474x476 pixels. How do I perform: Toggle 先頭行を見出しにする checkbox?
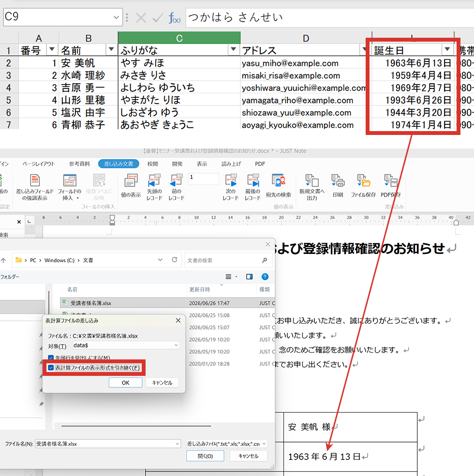tap(51, 357)
